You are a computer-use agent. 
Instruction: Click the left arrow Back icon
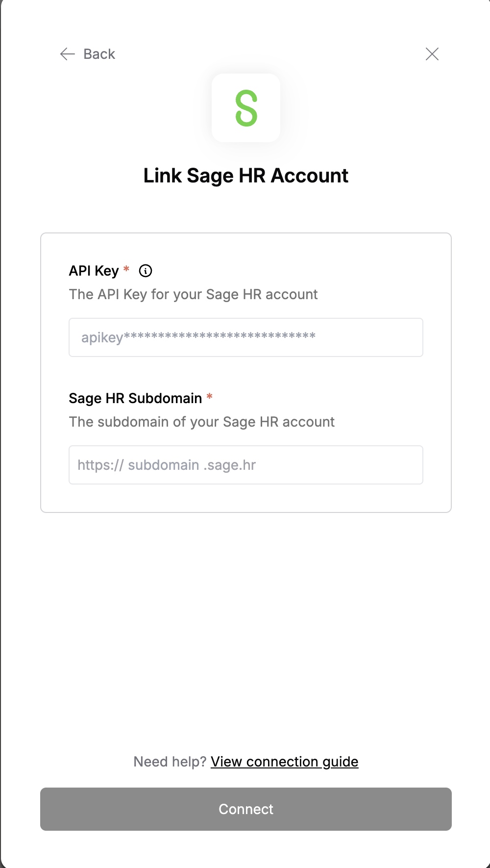67,54
